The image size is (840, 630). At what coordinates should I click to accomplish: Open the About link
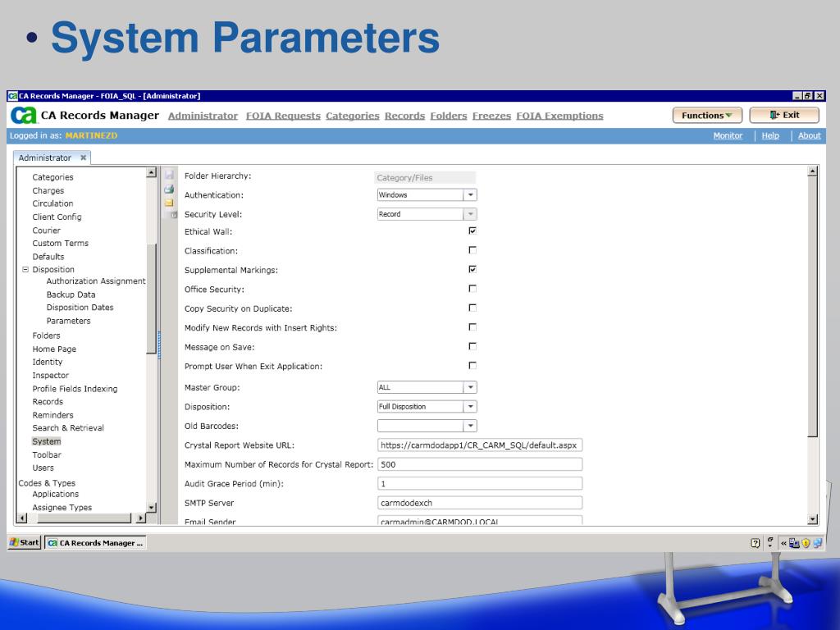809,135
